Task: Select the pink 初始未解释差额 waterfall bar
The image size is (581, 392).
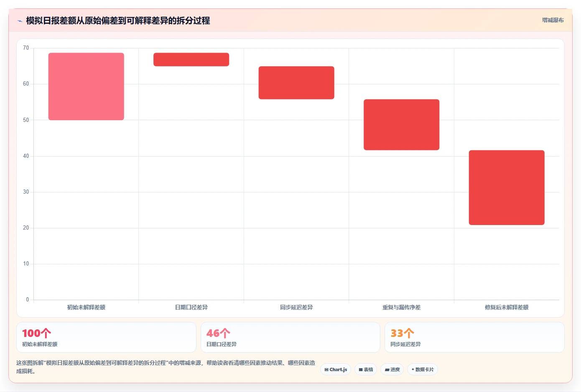Action: tap(86, 86)
